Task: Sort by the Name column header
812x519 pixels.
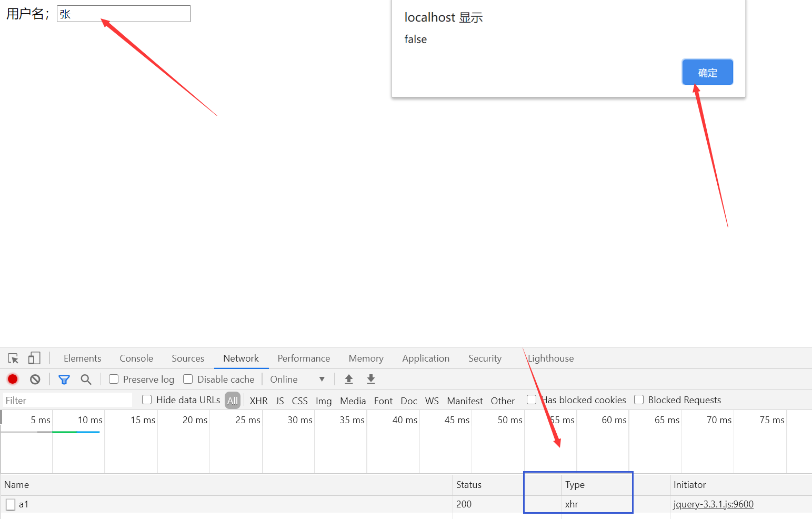Action: [226, 485]
